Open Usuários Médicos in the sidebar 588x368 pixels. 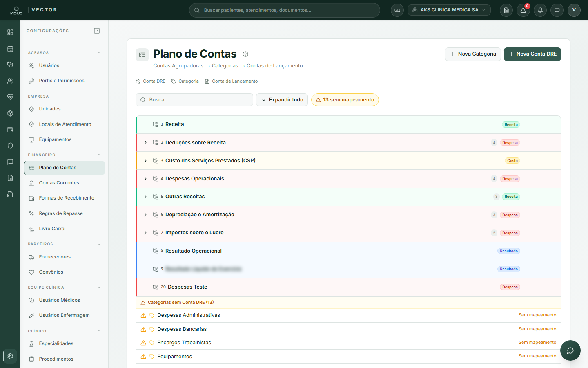tap(65, 300)
